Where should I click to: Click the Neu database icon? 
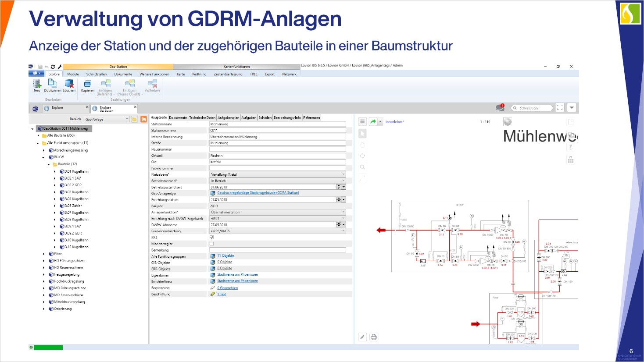pos(37,83)
